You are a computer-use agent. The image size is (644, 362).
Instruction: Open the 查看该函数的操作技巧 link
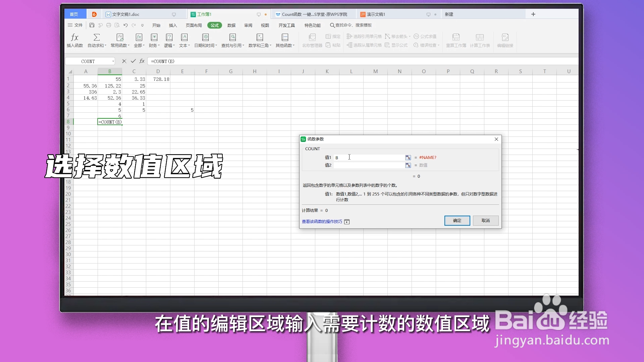322,222
